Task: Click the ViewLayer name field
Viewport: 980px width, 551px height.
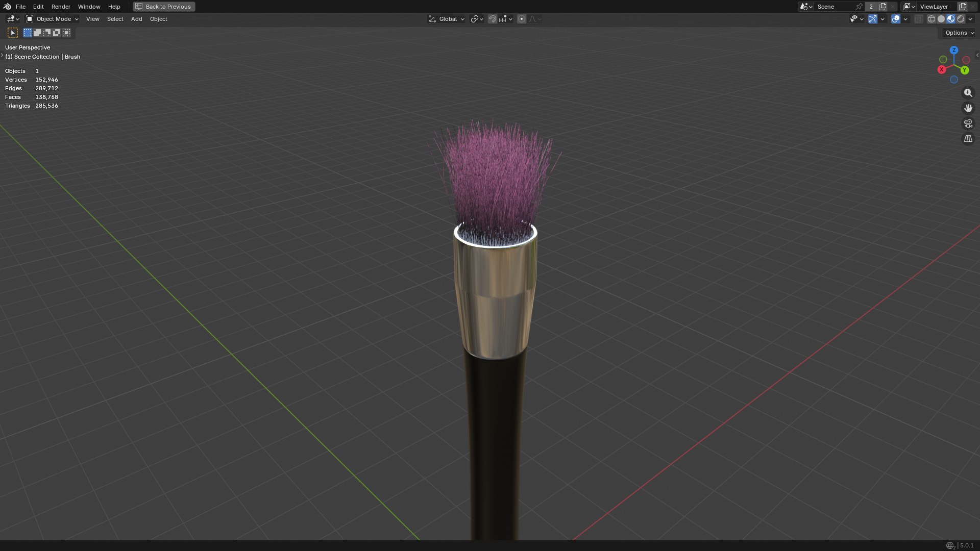Action: point(937,7)
